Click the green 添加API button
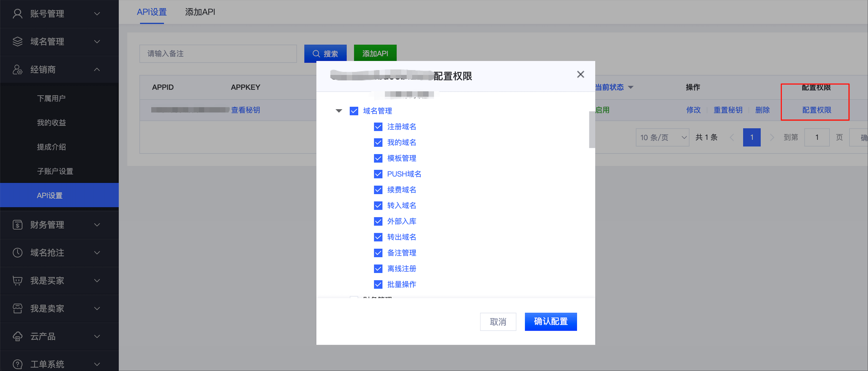868x371 pixels. [375, 54]
